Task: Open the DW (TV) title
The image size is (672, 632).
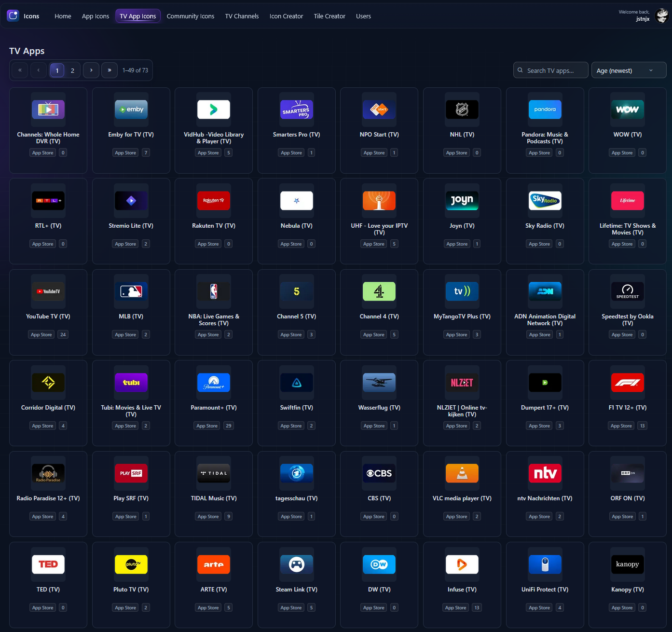Action: 379,590
